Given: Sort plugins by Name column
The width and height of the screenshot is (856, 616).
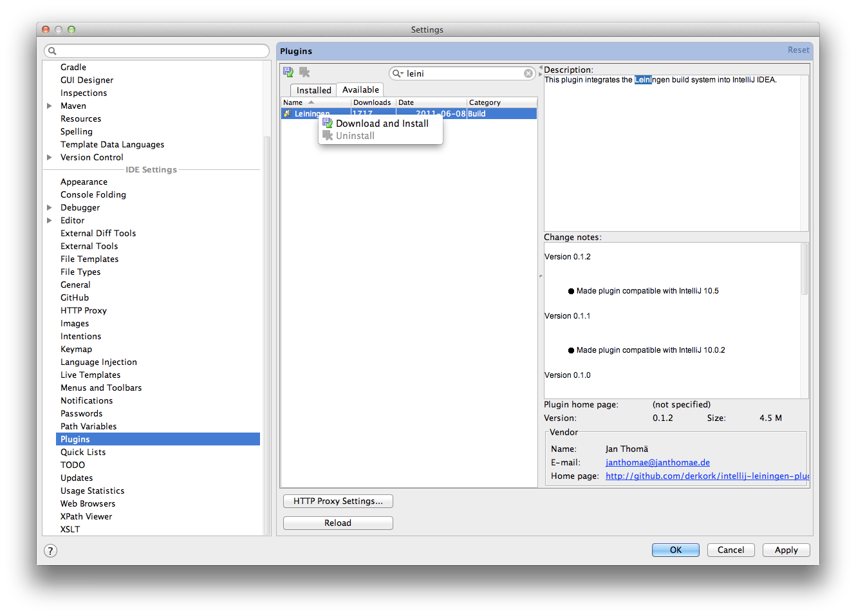Looking at the screenshot, I should [315, 102].
